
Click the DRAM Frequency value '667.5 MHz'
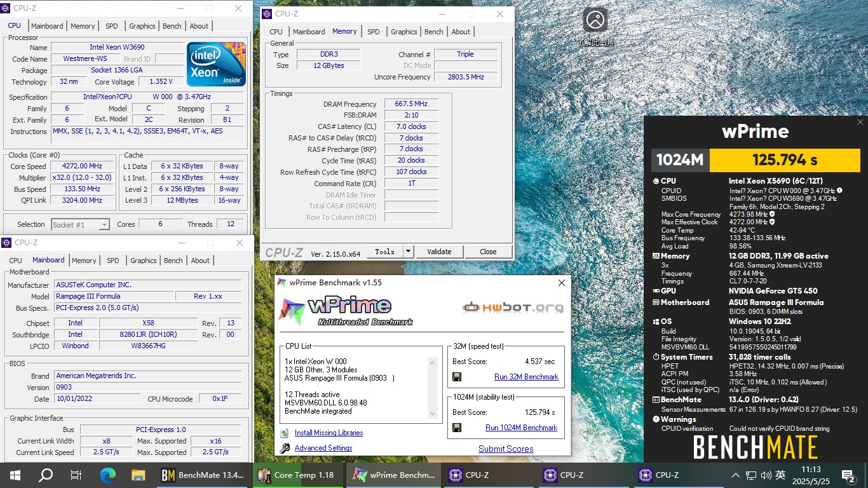tap(410, 104)
